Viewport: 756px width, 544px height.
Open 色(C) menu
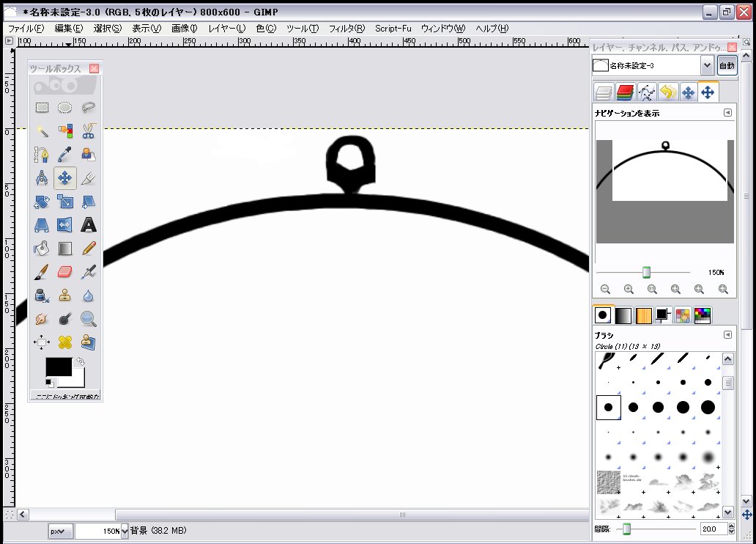pos(266,29)
